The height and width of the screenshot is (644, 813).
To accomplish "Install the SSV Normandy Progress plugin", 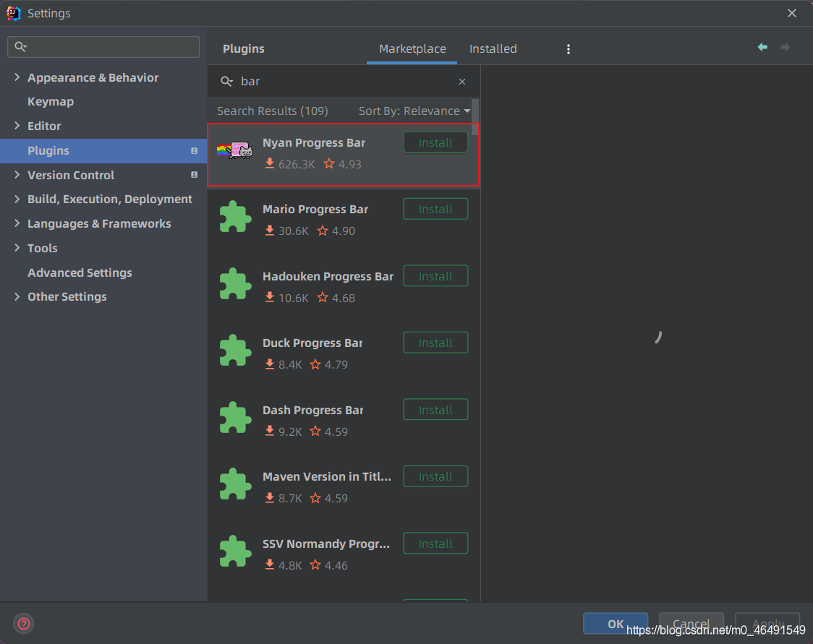I will point(435,544).
